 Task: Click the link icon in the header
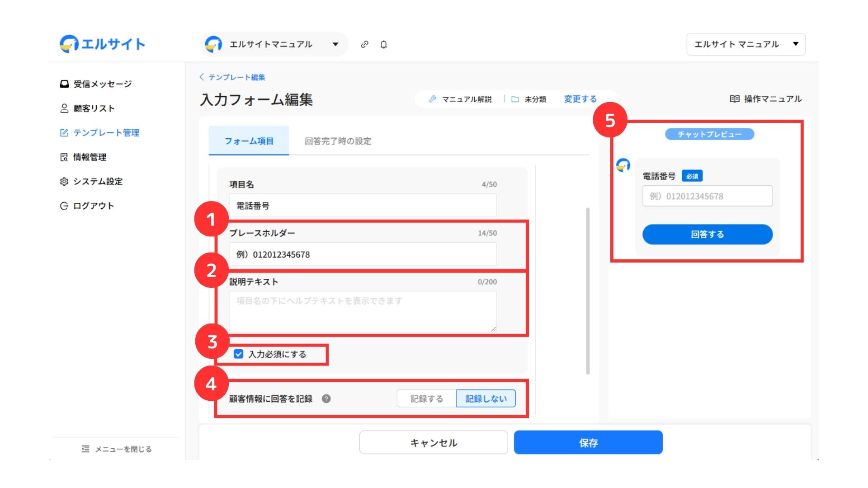coord(364,44)
